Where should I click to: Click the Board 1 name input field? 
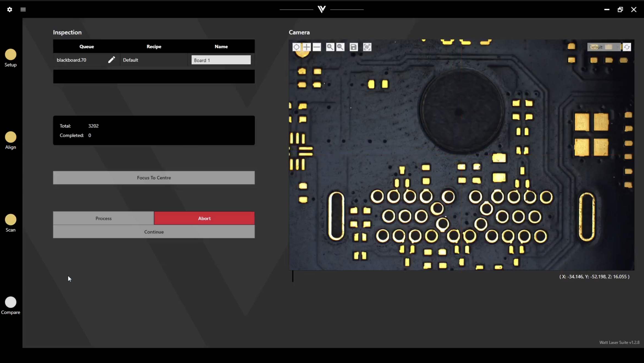[221, 60]
